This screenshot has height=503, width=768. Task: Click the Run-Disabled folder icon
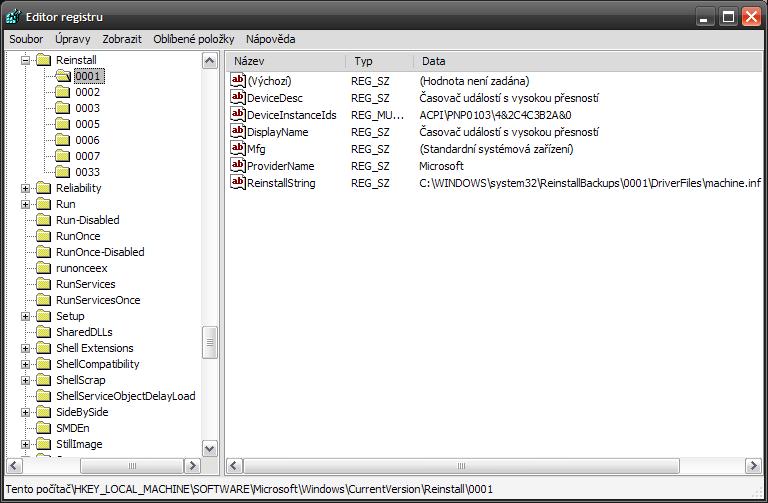pos(44,220)
